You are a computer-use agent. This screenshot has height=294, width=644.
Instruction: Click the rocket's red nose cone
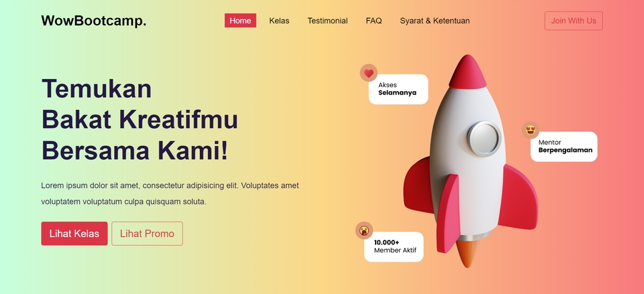coord(468,72)
